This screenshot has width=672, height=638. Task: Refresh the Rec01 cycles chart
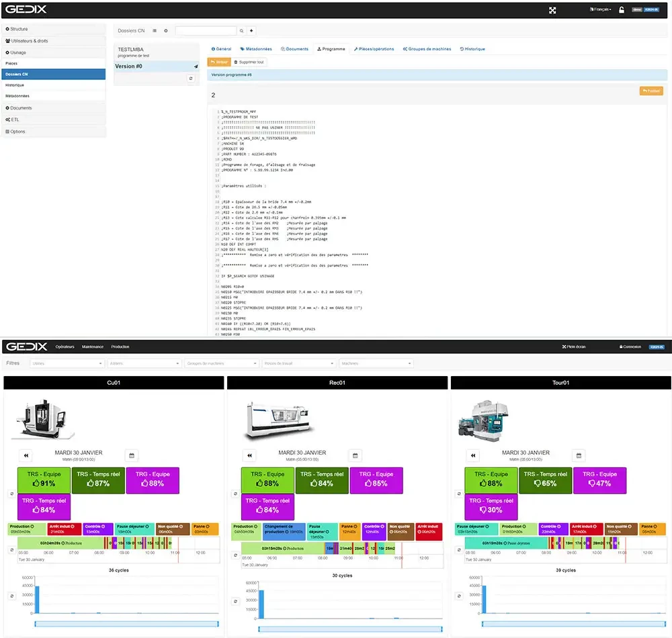pos(235,601)
